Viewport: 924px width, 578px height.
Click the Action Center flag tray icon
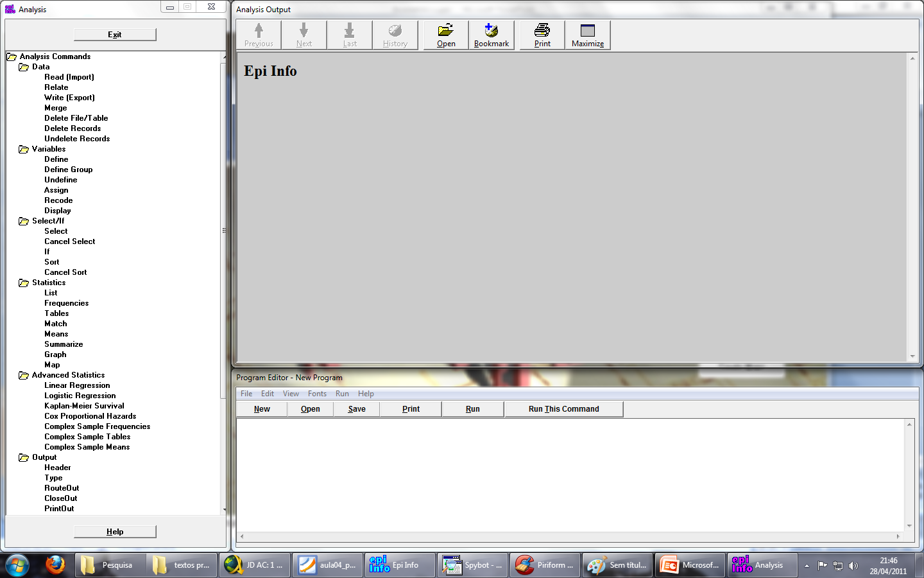[x=822, y=566]
